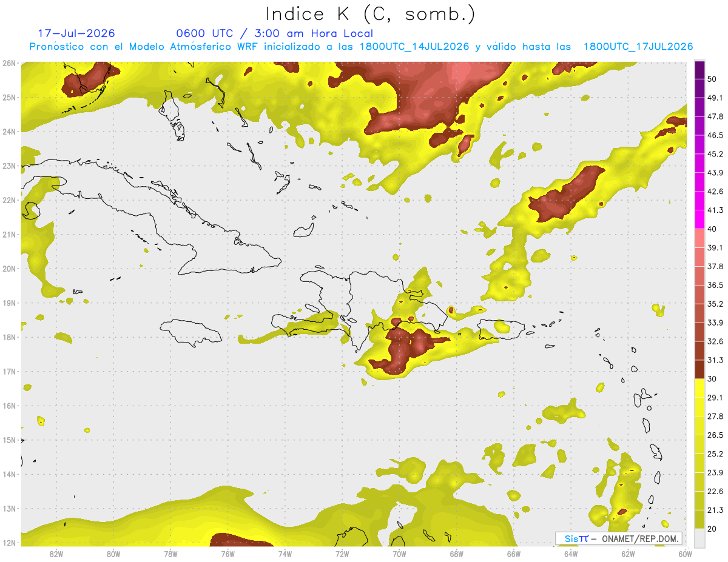Click the '68W' longitude label
Image resolution: width=728 pixels, height=562 pixels.
pyautogui.click(x=456, y=554)
